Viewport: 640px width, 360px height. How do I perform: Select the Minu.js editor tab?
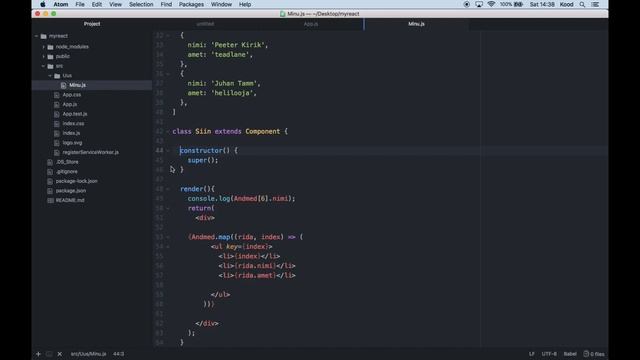click(x=416, y=24)
